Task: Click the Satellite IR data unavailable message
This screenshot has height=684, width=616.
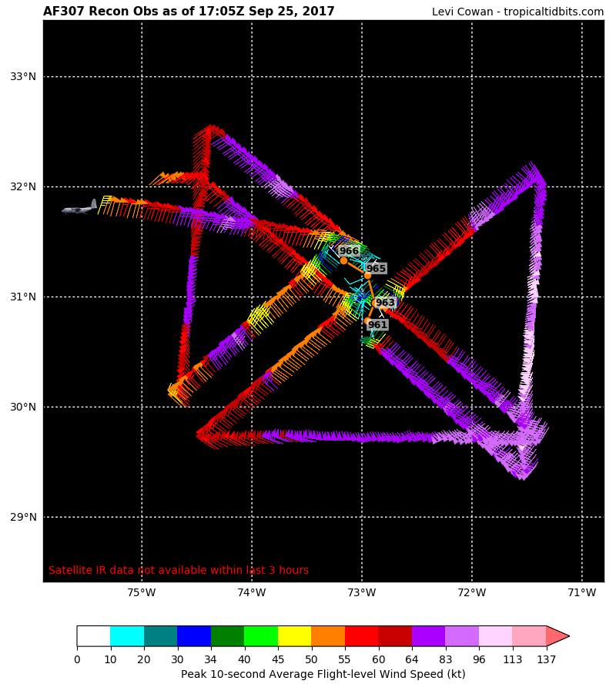Action: (179, 570)
